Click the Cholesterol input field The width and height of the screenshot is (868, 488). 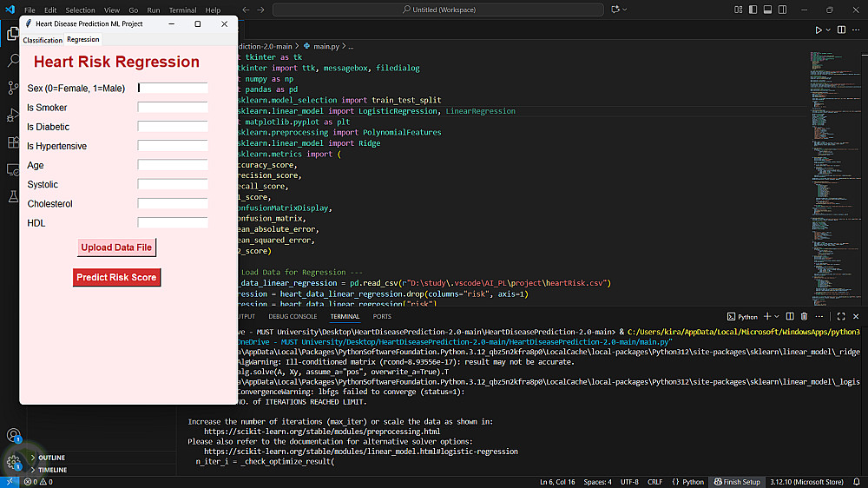point(173,204)
